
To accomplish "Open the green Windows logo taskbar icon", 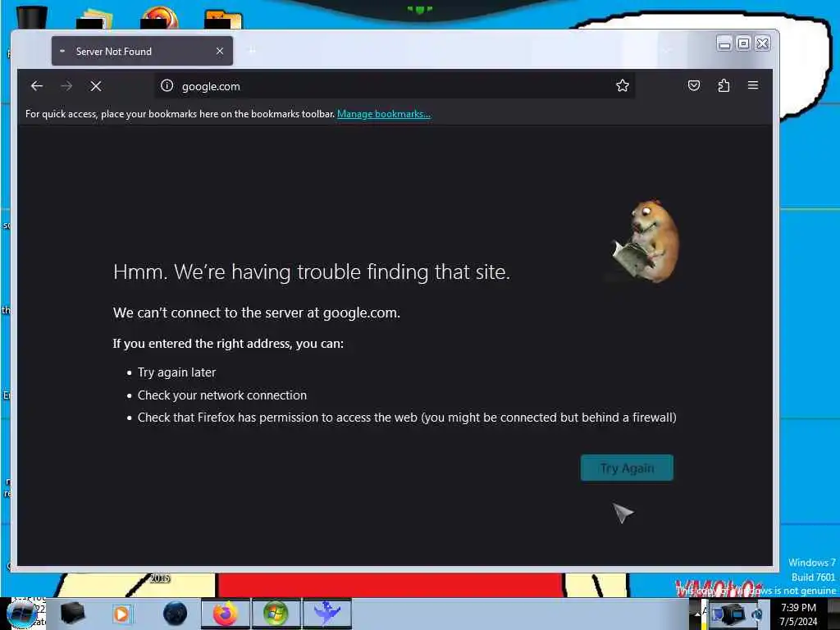I will pyautogui.click(x=276, y=614).
